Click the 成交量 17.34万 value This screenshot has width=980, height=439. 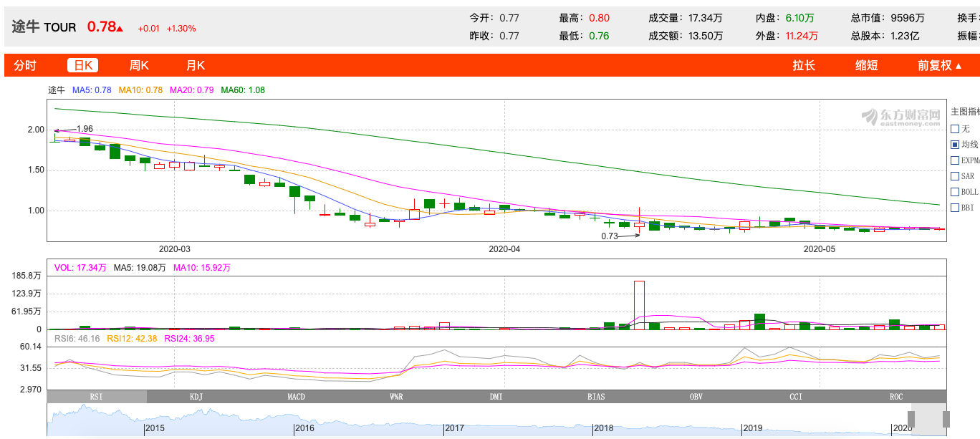pos(705,18)
